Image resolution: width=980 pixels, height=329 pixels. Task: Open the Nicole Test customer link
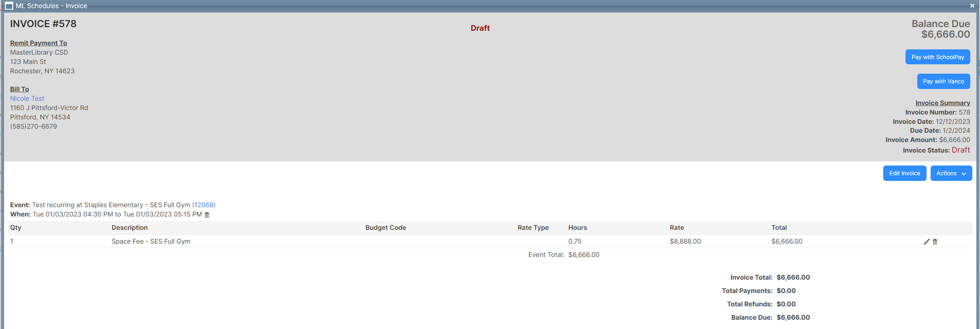pyautogui.click(x=27, y=99)
